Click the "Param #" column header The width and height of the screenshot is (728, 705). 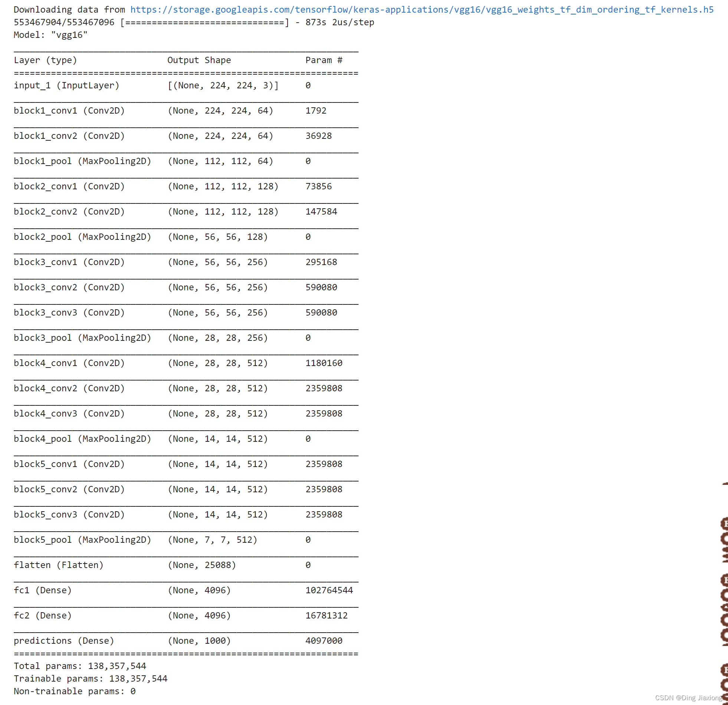(324, 60)
